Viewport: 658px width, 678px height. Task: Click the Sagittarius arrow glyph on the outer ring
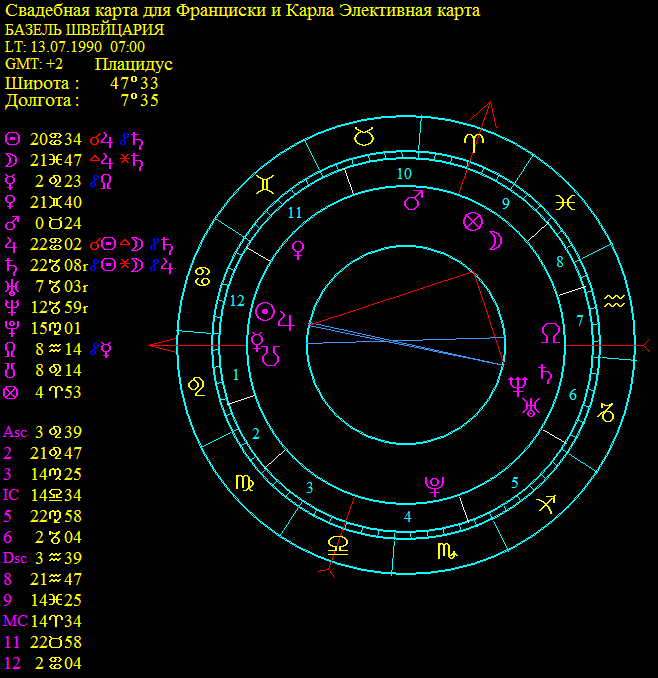pos(546,504)
